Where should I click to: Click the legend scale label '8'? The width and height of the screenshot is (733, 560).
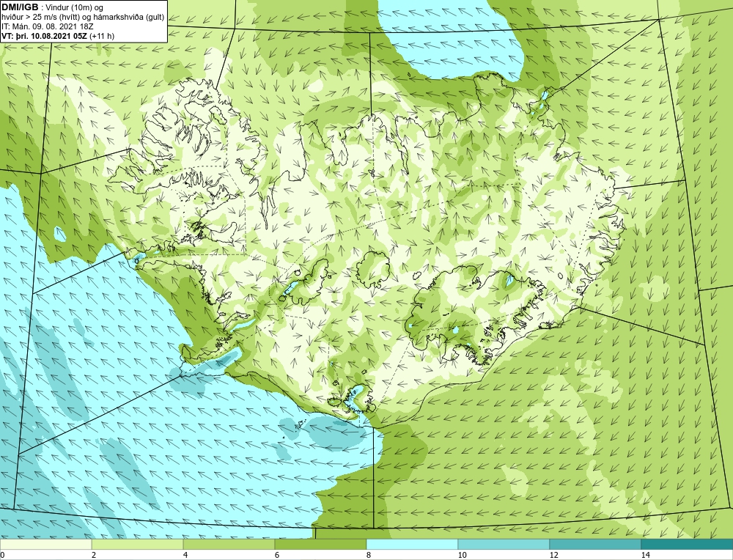(369, 555)
